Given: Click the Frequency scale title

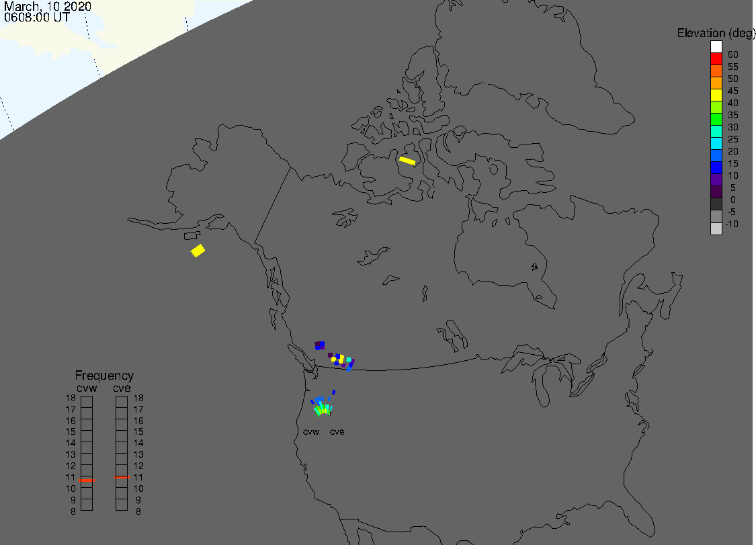Looking at the screenshot, I should (104, 375).
